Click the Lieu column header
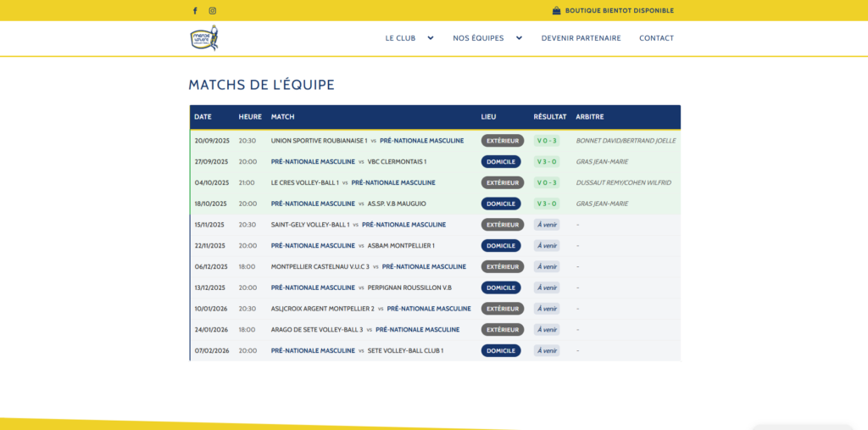This screenshot has width=868, height=430. tap(489, 117)
